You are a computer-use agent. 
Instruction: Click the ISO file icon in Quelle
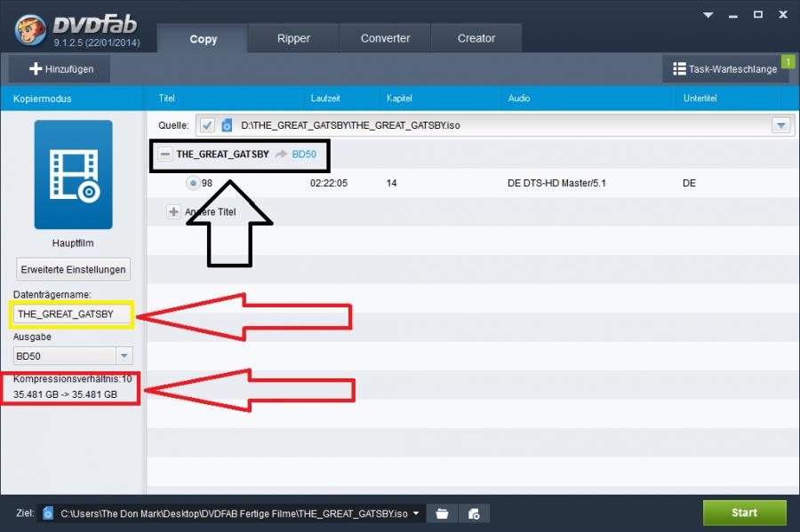[227, 125]
